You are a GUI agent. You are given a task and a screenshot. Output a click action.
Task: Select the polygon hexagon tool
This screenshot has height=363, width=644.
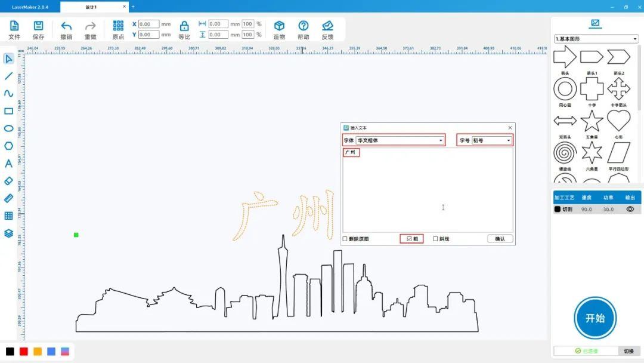tap(8, 146)
